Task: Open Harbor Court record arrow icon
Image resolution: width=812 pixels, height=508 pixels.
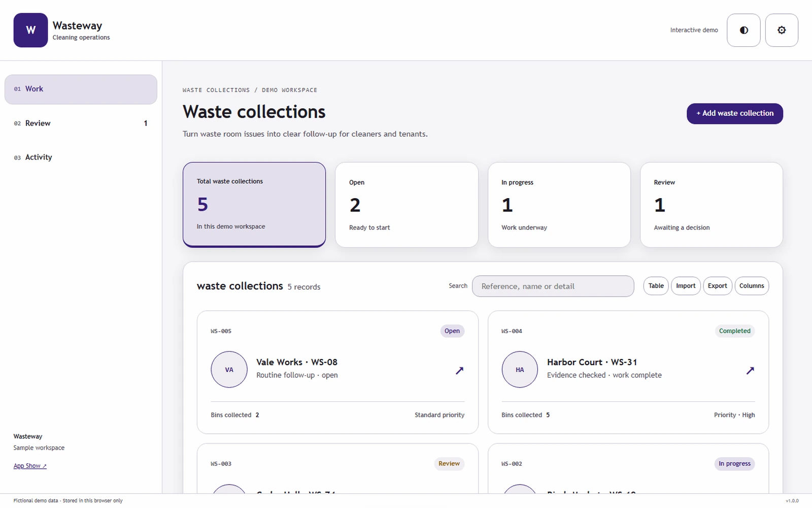Action: coord(750,370)
